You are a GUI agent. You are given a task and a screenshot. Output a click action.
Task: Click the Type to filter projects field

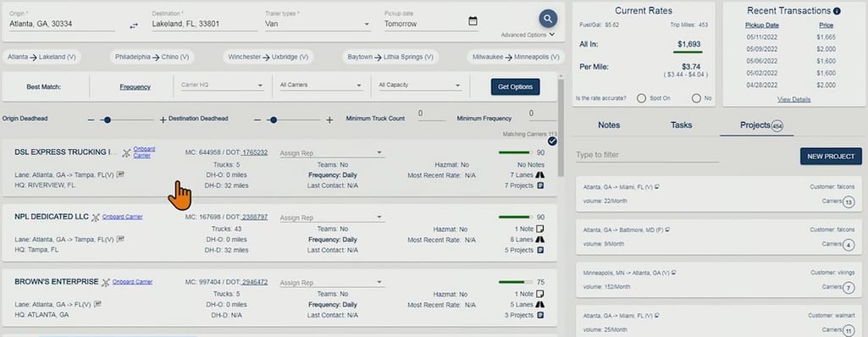point(648,155)
